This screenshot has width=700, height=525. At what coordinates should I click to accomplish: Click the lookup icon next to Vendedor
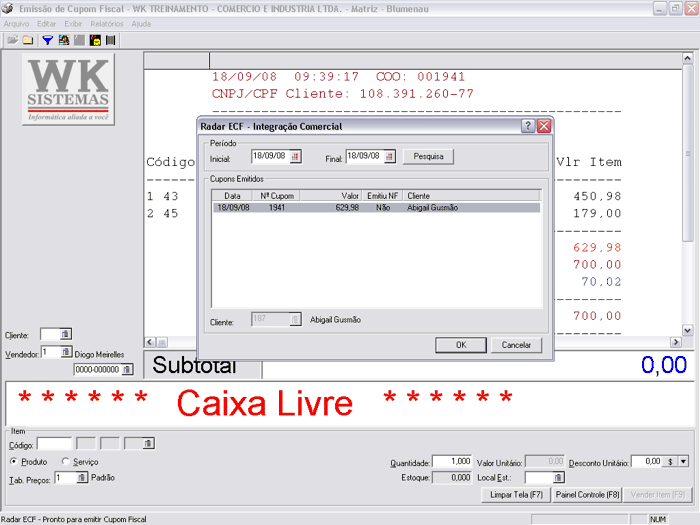(x=66, y=353)
